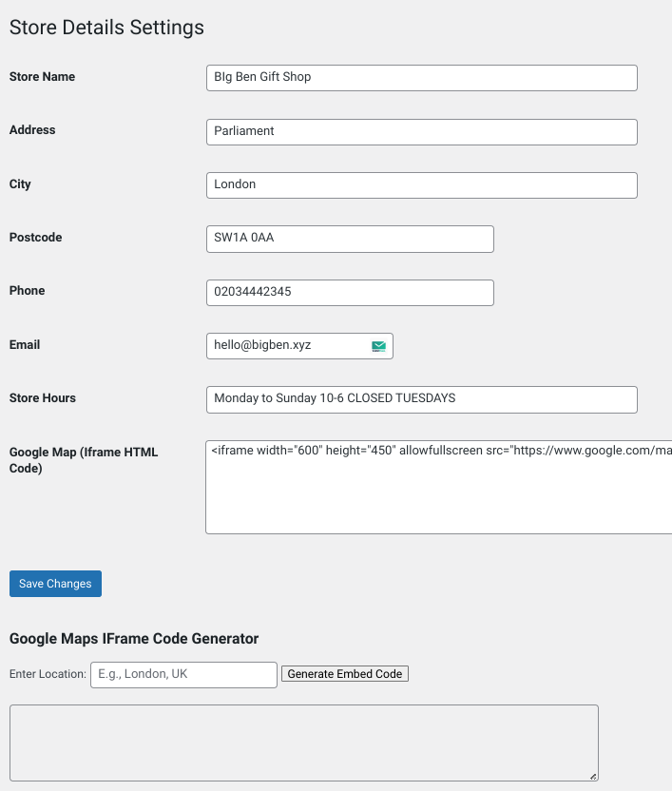Click the empty embed code output textarea
The image size is (672, 791).
(x=303, y=743)
